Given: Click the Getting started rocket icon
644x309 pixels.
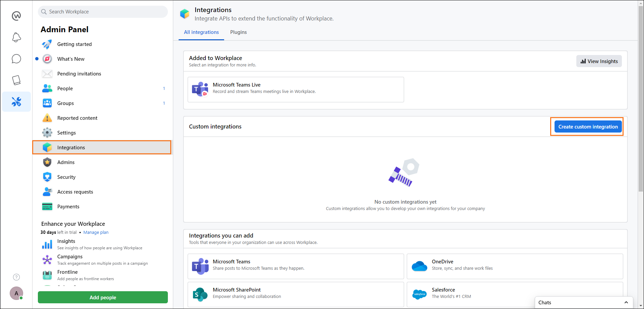Looking at the screenshot, I should click(x=47, y=44).
